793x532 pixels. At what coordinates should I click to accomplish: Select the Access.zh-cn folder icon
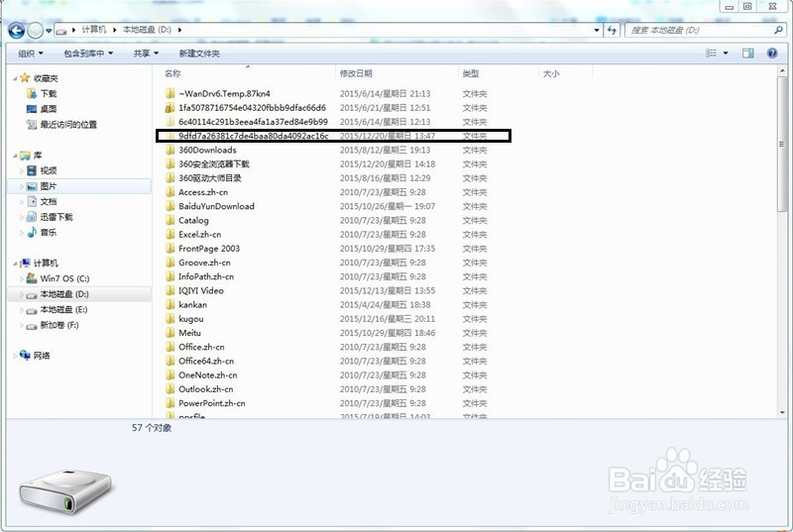[x=170, y=192]
